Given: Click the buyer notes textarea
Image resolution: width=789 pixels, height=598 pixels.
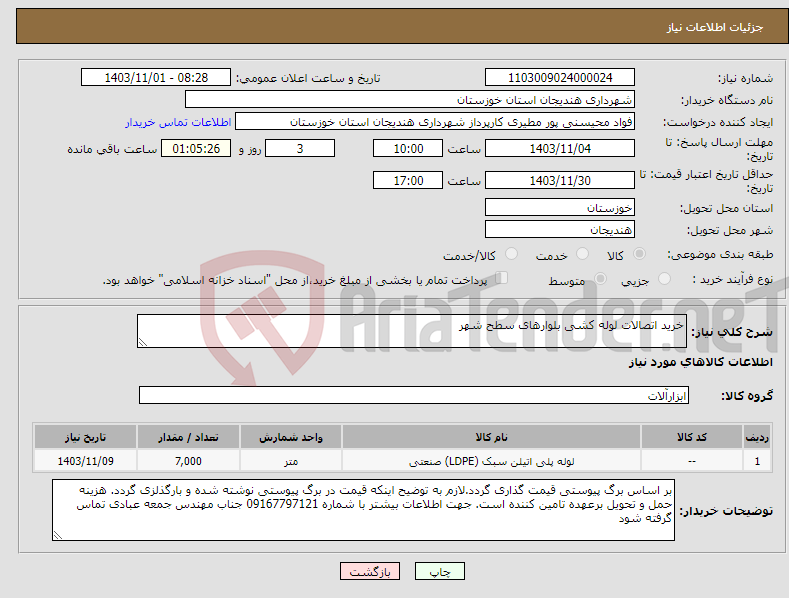Looking at the screenshot, I should tap(363, 510).
